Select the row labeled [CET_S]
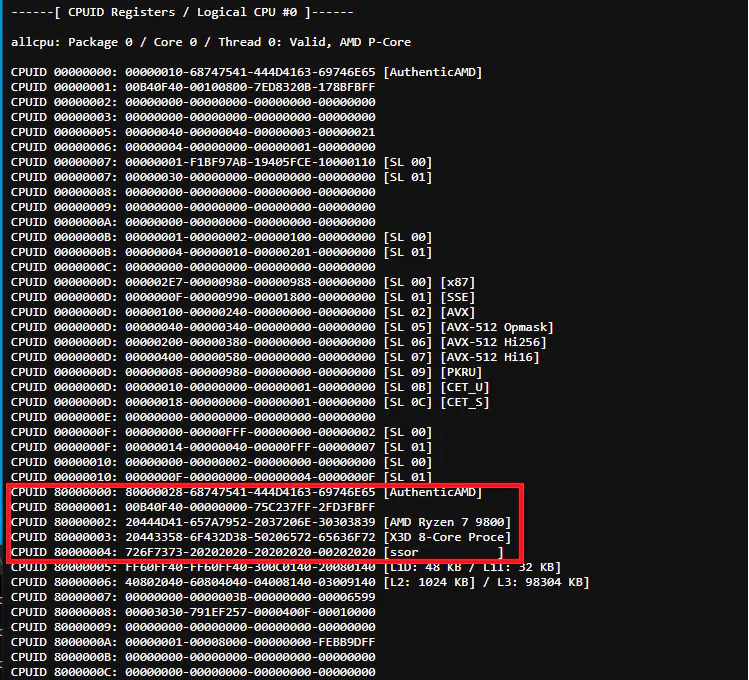The height and width of the screenshot is (680, 749). [250, 402]
